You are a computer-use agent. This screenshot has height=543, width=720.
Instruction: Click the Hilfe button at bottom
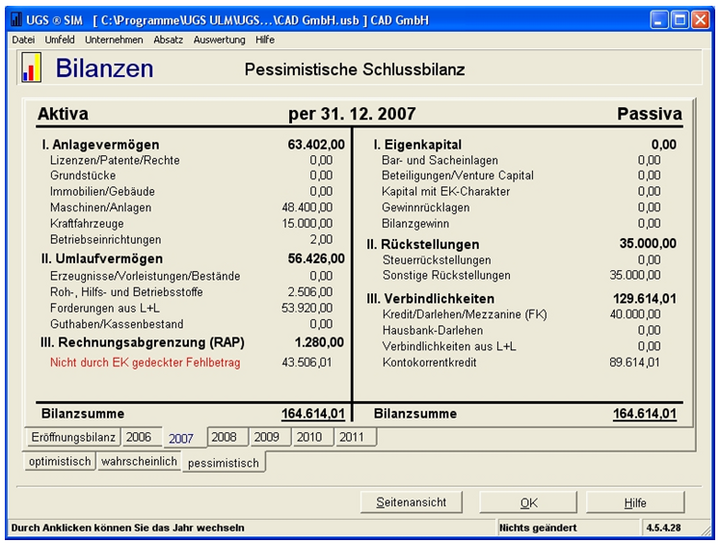coord(636,503)
